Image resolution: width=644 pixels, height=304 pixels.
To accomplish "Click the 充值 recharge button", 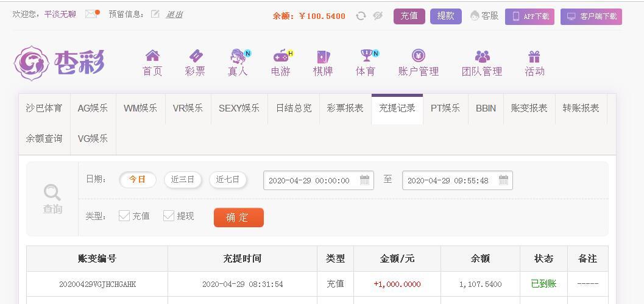I will coord(409,16).
